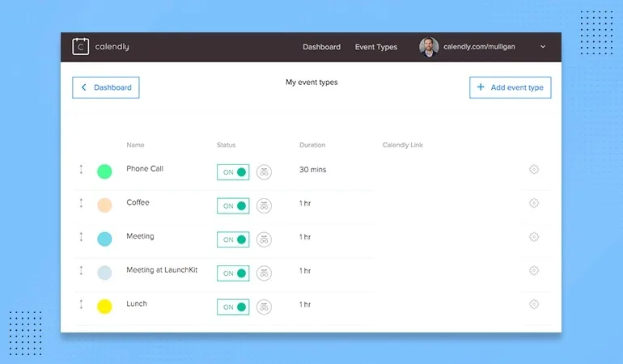Screen dimensions: 623x364
Task: Click the secret-mode glasses icon for Coffee
Action: [264, 205]
